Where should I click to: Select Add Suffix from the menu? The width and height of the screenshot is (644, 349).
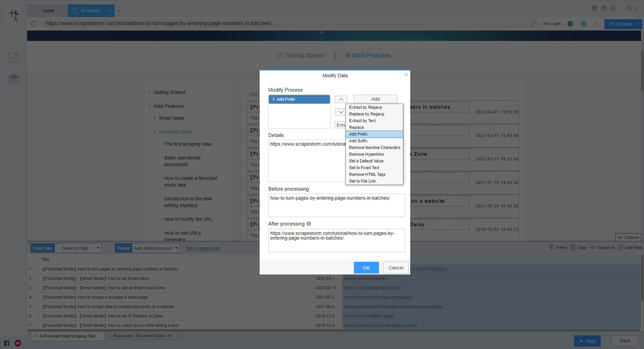point(358,141)
